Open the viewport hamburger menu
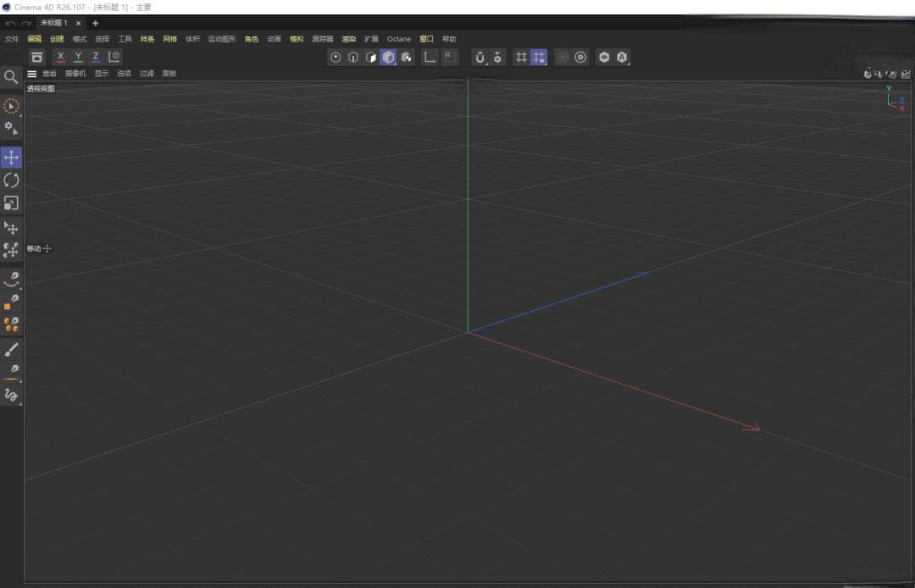Image resolution: width=915 pixels, height=588 pixels. point(32,74)
